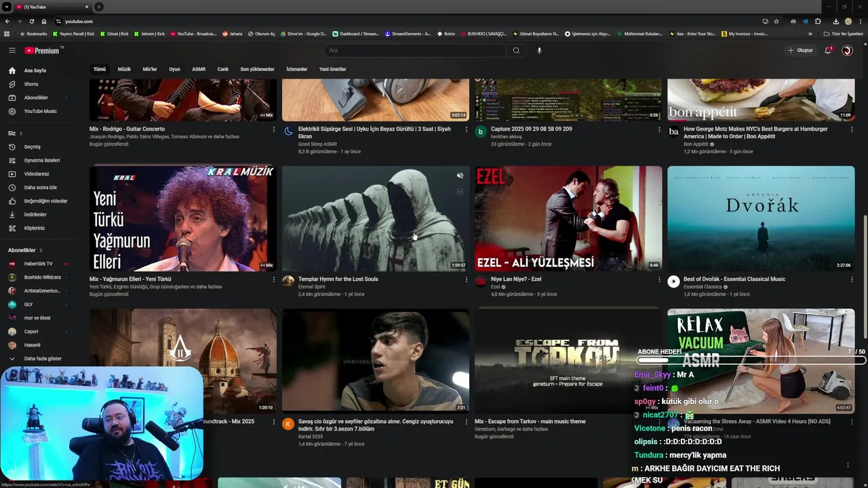Viewport: 868px width, 488px height.
Task: Select the Mix'ler filter chip
Action: point(150,69)
